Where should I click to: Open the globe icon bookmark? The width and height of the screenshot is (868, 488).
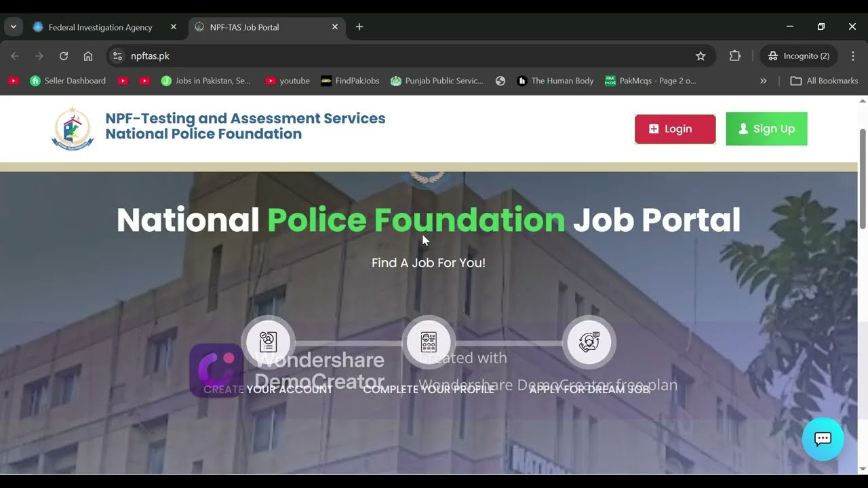click(x=500, y=81)
